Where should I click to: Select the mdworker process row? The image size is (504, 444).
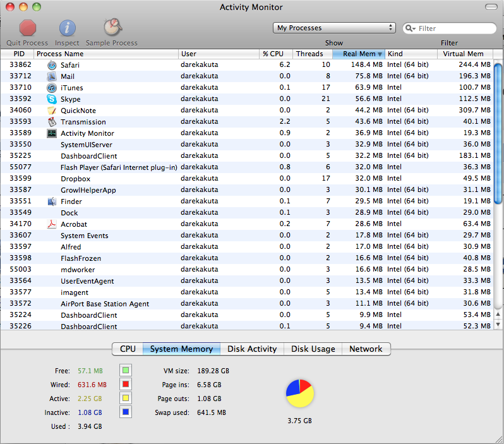point(247,270)
